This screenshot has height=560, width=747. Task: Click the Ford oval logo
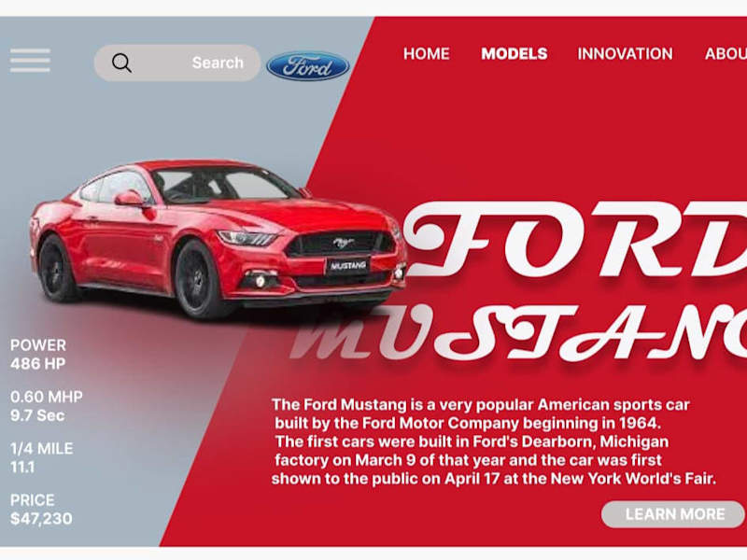308,66
